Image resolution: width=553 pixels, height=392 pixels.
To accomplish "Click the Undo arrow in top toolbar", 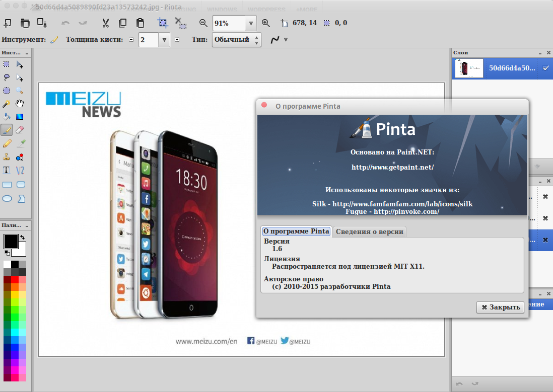I will click(65, 23).
